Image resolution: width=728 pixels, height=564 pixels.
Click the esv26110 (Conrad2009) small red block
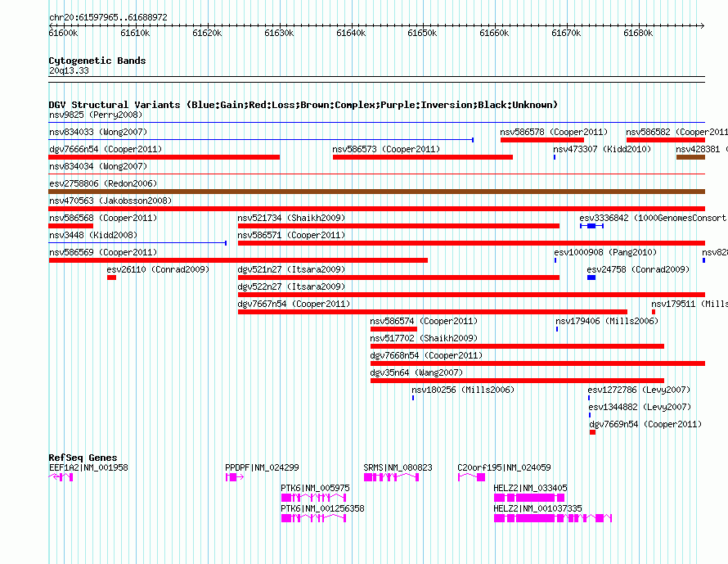(x=111, y=277)
